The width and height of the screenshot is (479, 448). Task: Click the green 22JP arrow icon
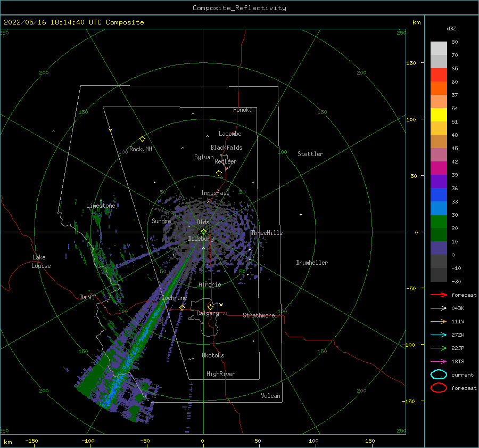point(439,348)
